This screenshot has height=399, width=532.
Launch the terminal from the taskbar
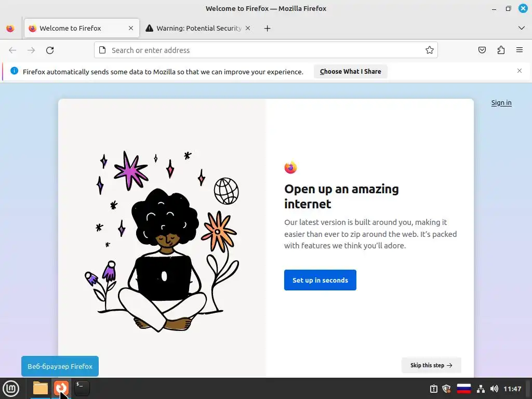(82, 389)
